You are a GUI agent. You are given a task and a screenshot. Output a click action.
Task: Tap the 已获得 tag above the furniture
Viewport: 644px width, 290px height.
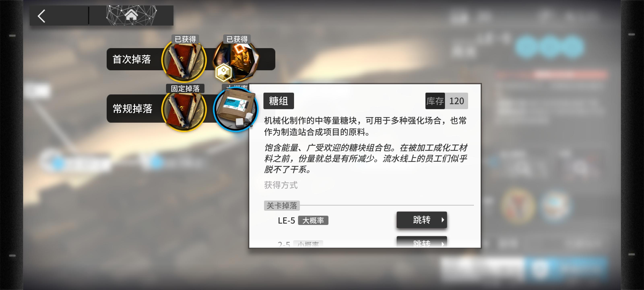(x=237, y=39)
